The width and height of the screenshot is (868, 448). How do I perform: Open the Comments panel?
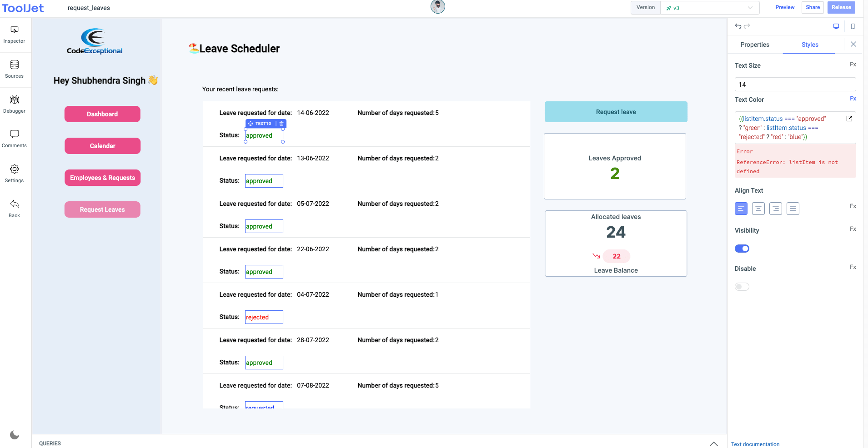click(15, 139)
